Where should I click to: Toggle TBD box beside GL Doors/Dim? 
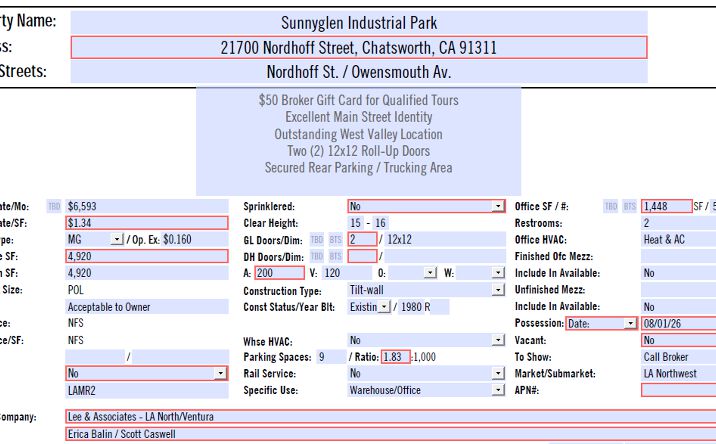point(316,240)
